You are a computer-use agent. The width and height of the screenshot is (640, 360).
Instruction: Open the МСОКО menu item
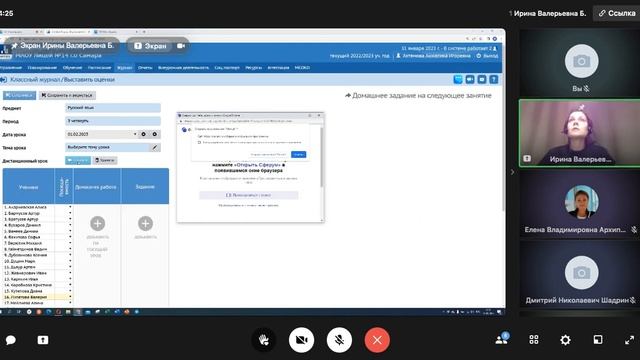click(x=302, y=68)
